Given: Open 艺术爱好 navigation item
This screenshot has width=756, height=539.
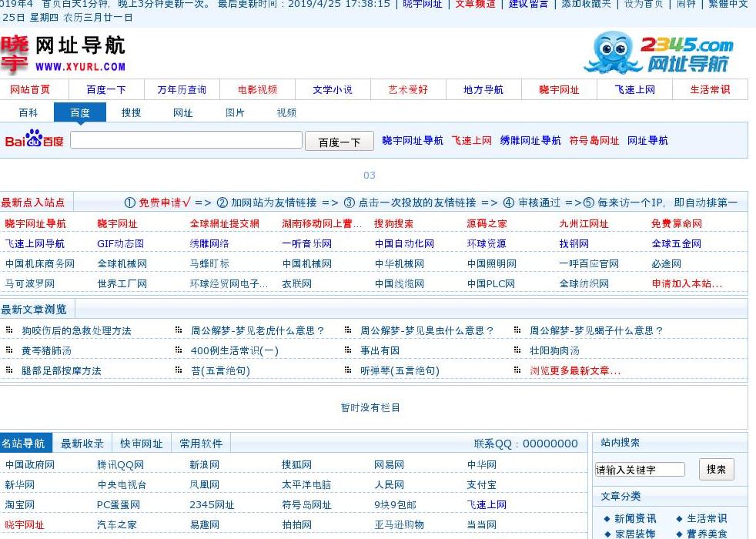Looking at the screenshot, I should point(408,89).
